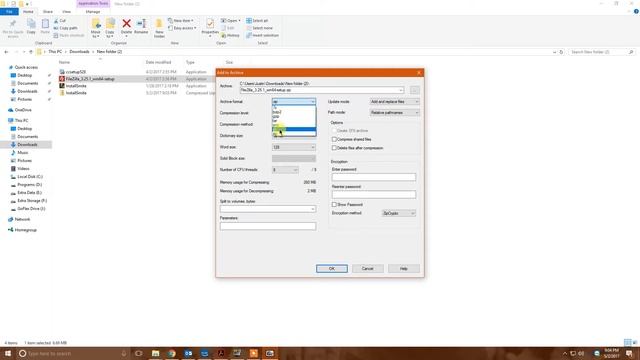Image resolution: width=640 pixels, height=360 pixels.
Task: Choose the highlighted item in archive format list
Action: click(294, 129)
